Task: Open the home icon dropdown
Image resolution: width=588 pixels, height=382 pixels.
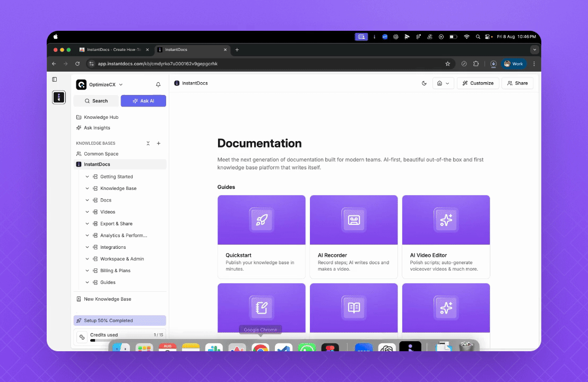Action: click(x=443, y=83)
